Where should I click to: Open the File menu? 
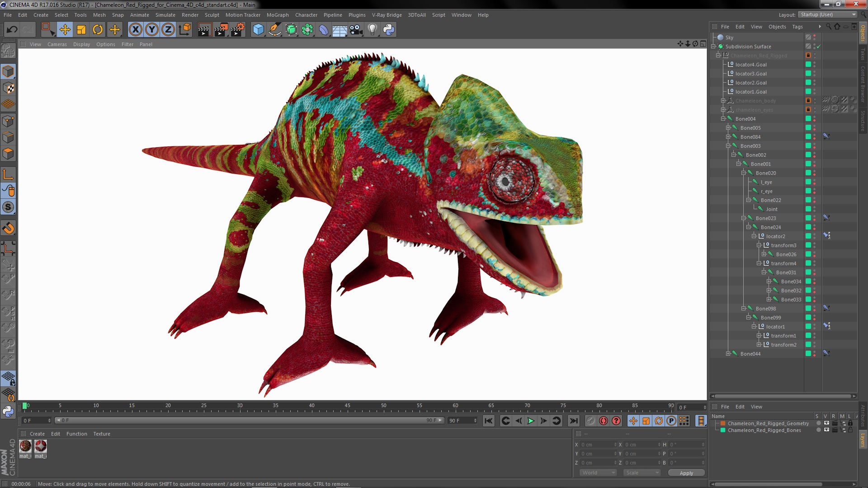(x=8, y=15)
